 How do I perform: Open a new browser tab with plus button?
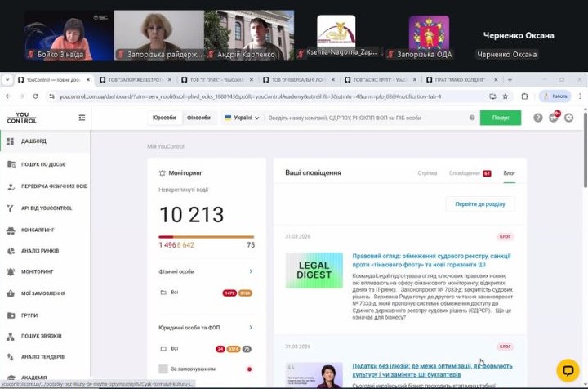coord(510,79)
